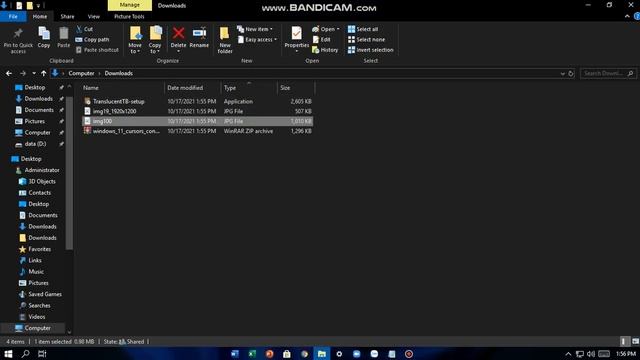Click Copy path in the ribbon
Image resolution: width=640 pixels, height=360 pixels.
93,40
